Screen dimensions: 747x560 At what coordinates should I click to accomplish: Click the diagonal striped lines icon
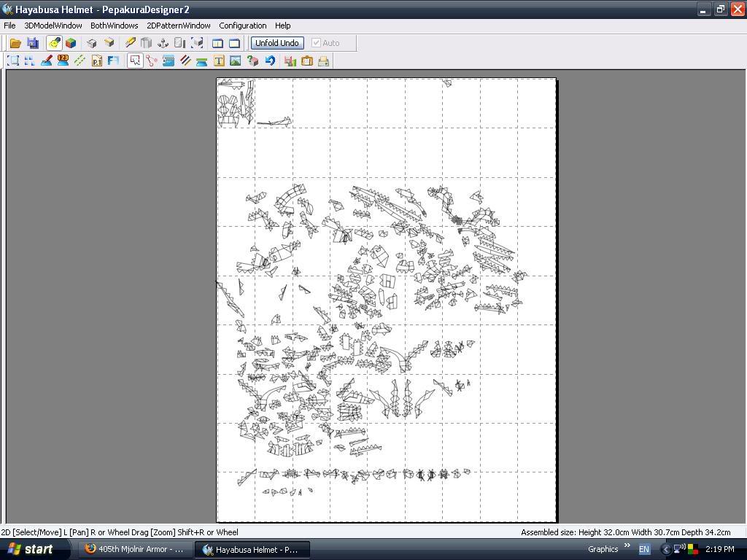coord(185,61)
